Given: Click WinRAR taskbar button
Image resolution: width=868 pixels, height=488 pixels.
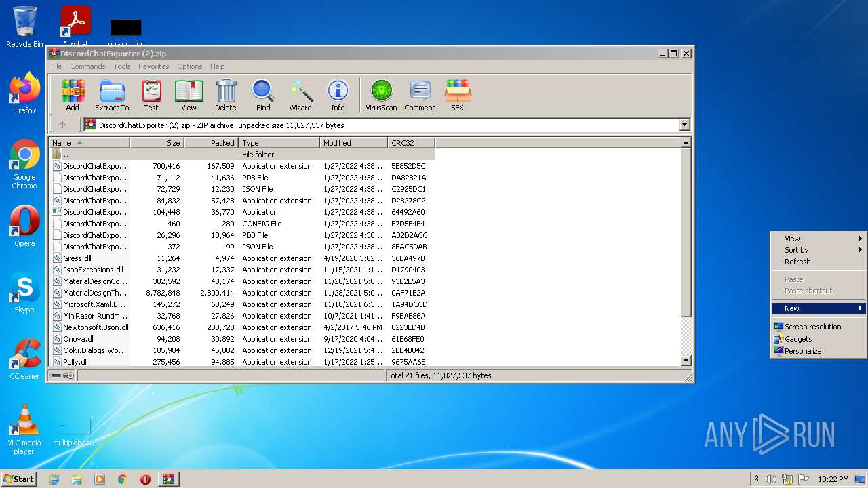Looking at the screenshot, I should pos(168,479).
